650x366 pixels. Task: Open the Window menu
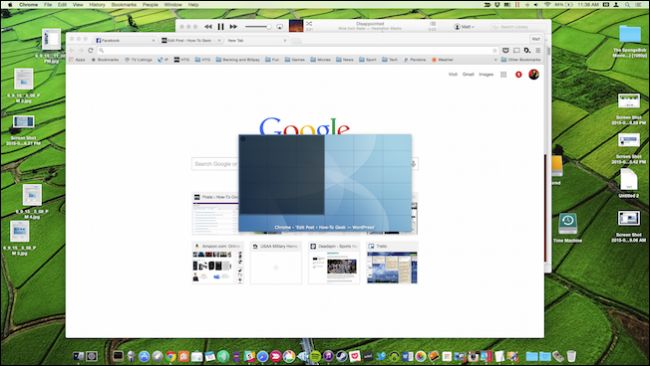point(173,5)
